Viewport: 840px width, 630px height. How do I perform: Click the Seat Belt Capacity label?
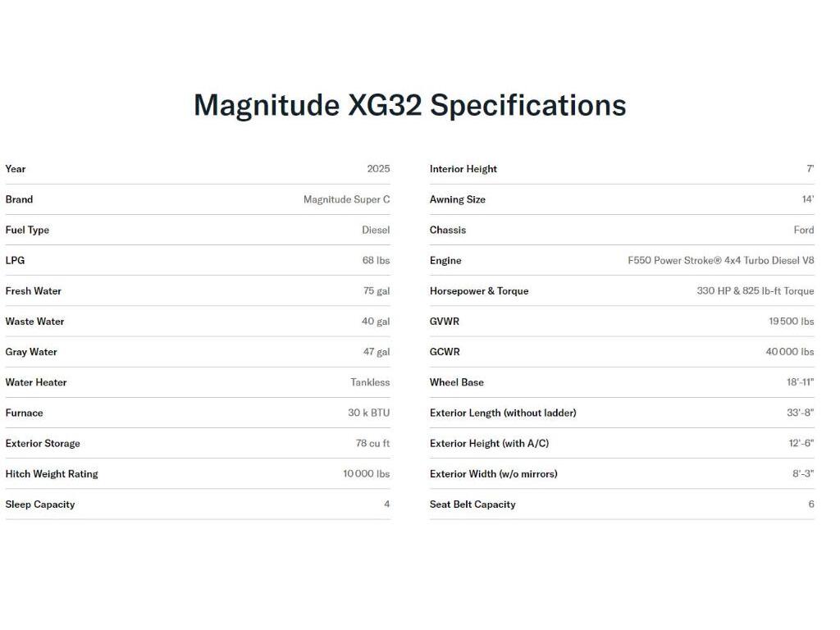[472, 504]
